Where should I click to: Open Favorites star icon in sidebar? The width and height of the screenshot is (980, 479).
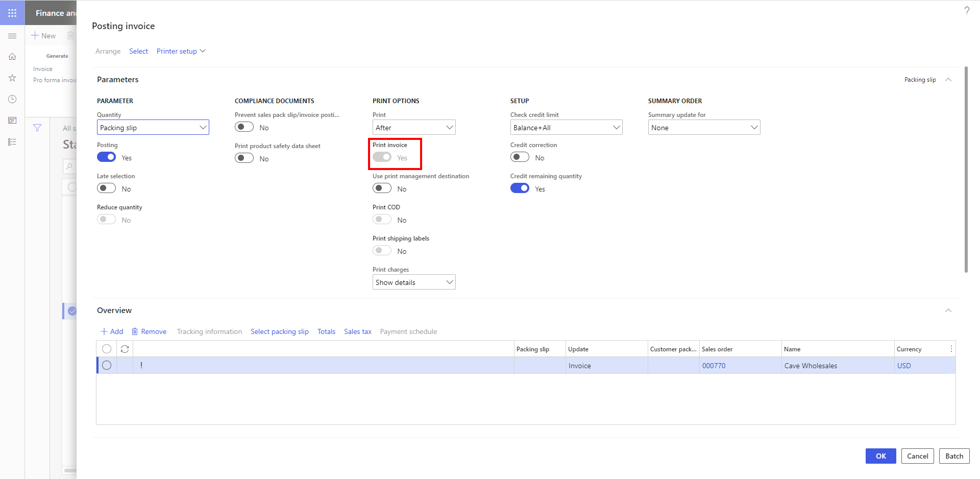(12, 78)
